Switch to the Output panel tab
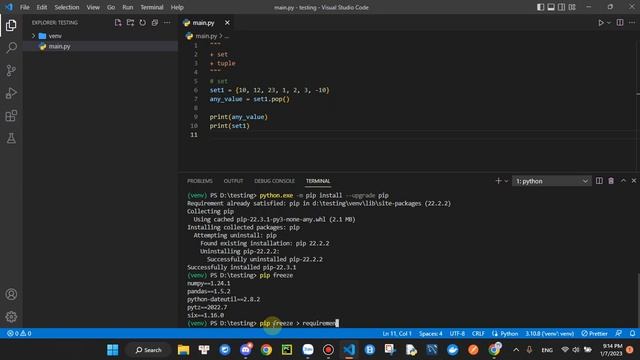This screenshot has height=360, width=640. [233, 181]
